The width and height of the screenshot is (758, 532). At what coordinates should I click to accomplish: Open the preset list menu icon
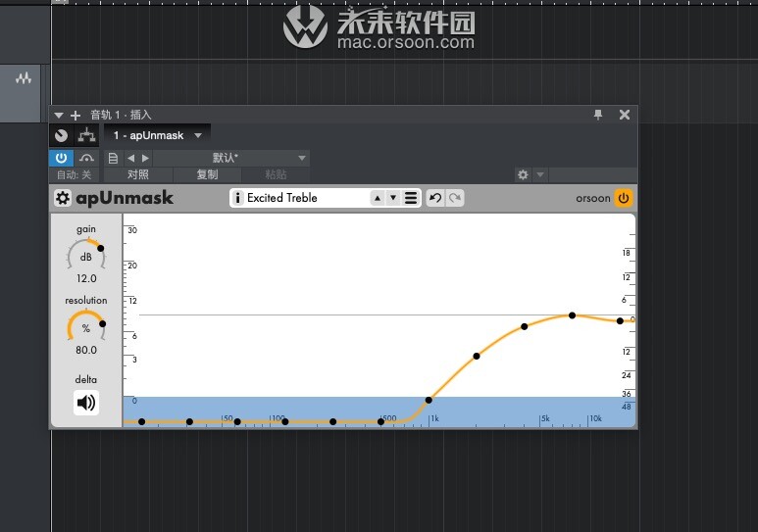[411, 198]
